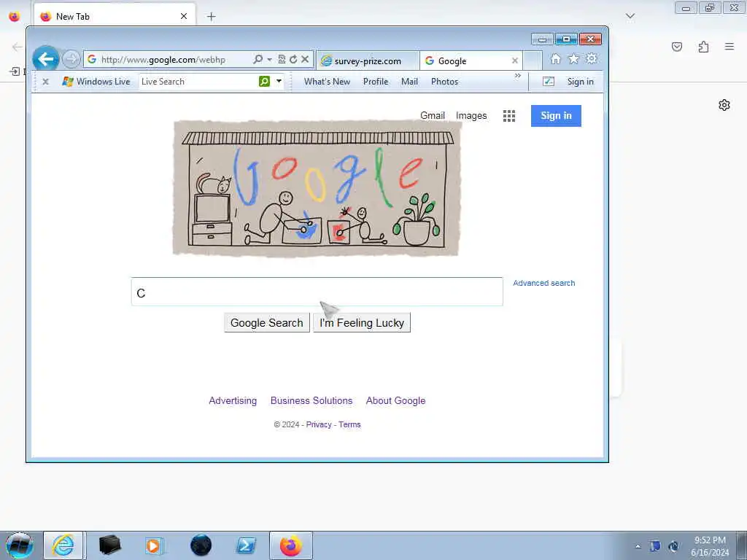The height and width of the screenshot is (560, 747).
Task: Close the Windows Live toolbar
Action: tap(45, 82)
